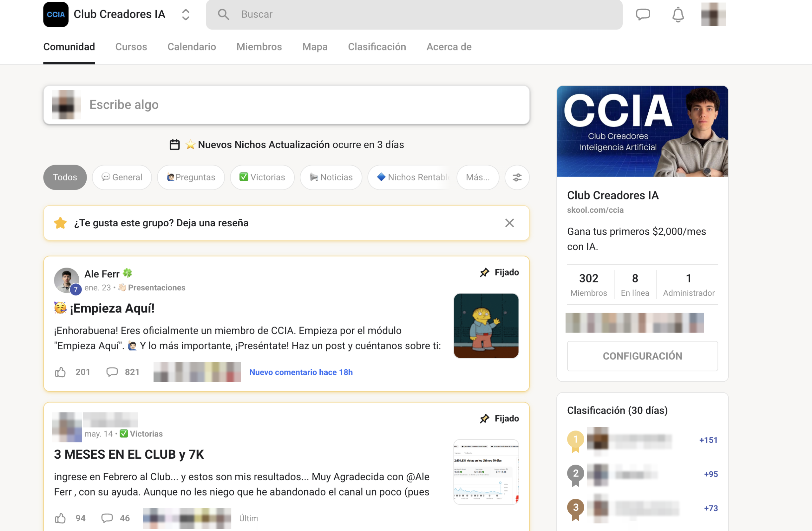Open the CCIA group logo
This screenshot has height=531, width=812.
coord(56,14)
